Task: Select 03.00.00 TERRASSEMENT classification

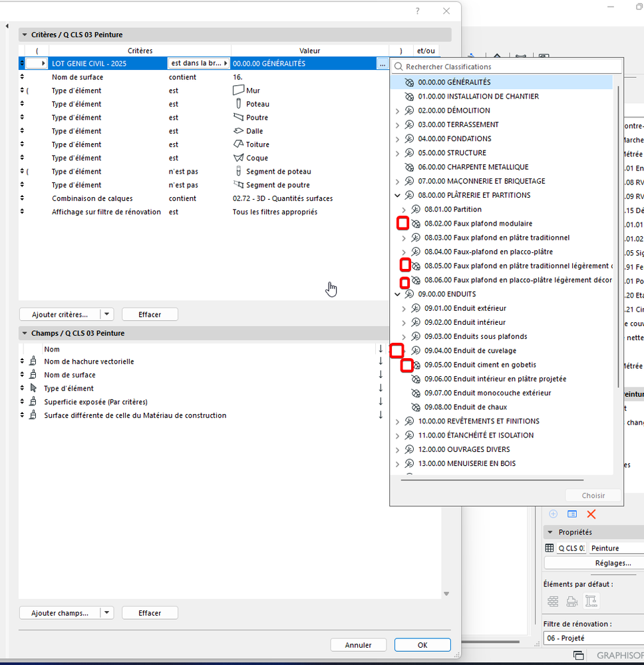Action: pyautogui.click(x=458, y=124)
